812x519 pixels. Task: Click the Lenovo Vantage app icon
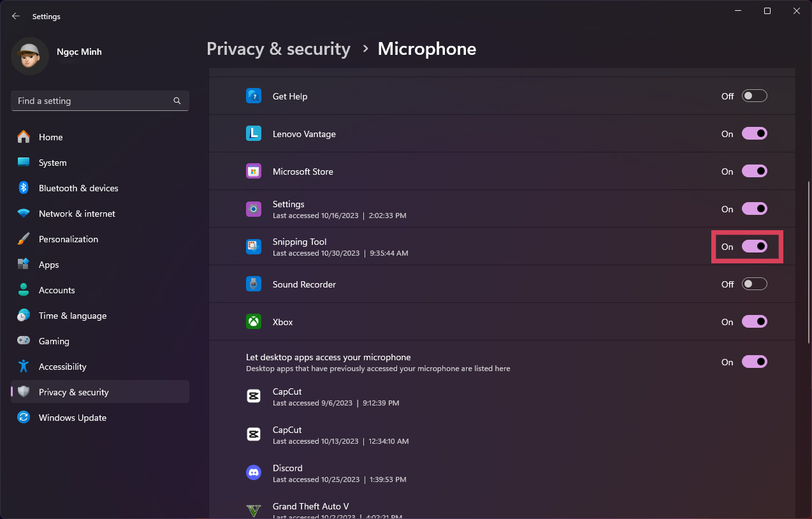tap(254, 134)
